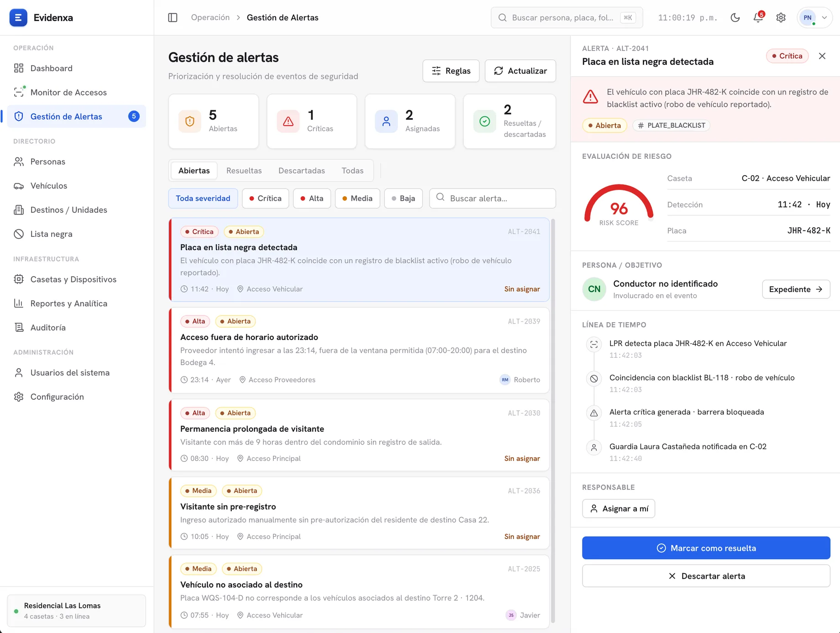Click the Reglas button
Image resolution: width=840 pixels, height=633 pixels.
click(451, 71)
